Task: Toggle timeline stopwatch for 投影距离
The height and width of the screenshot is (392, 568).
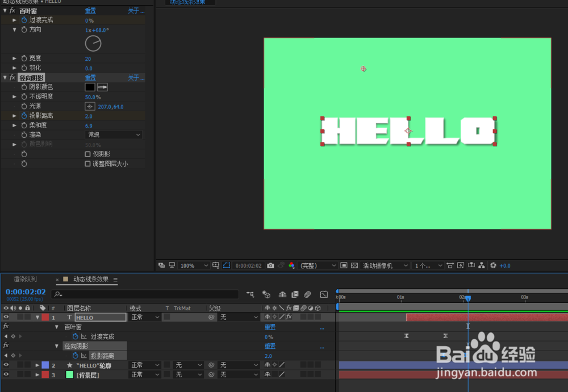Action: pyautogui.click(x=76, y=356)
